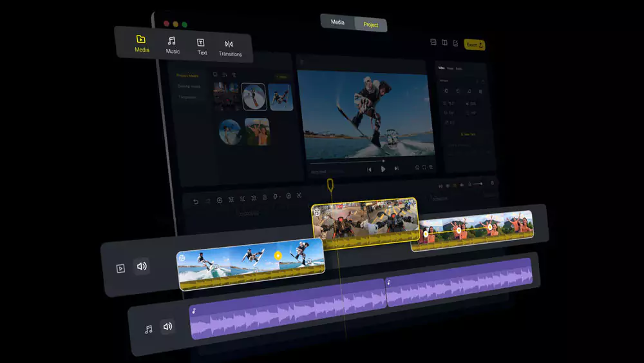Mute the music track speaker
Viewport: 644px width, 363px height.
pyautogui.click(x=167, y=327)
